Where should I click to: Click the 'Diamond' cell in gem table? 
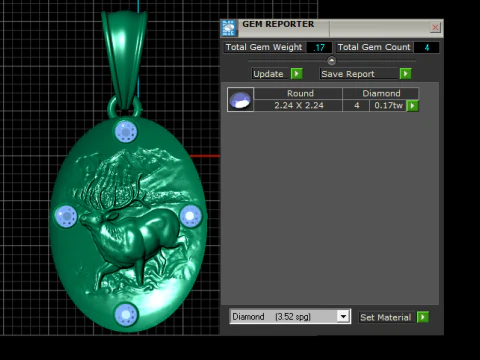[381, 93]
